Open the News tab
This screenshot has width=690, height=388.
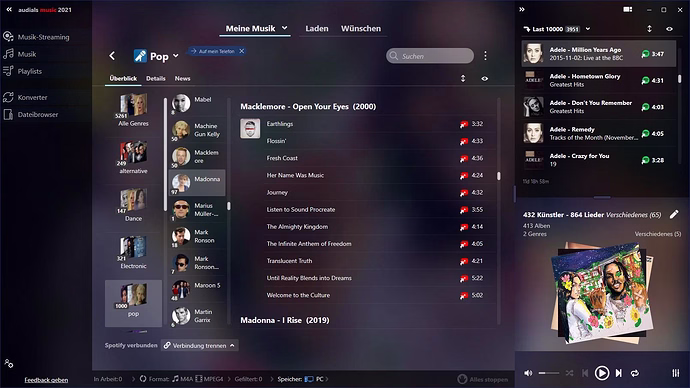(x=182, y=78)
